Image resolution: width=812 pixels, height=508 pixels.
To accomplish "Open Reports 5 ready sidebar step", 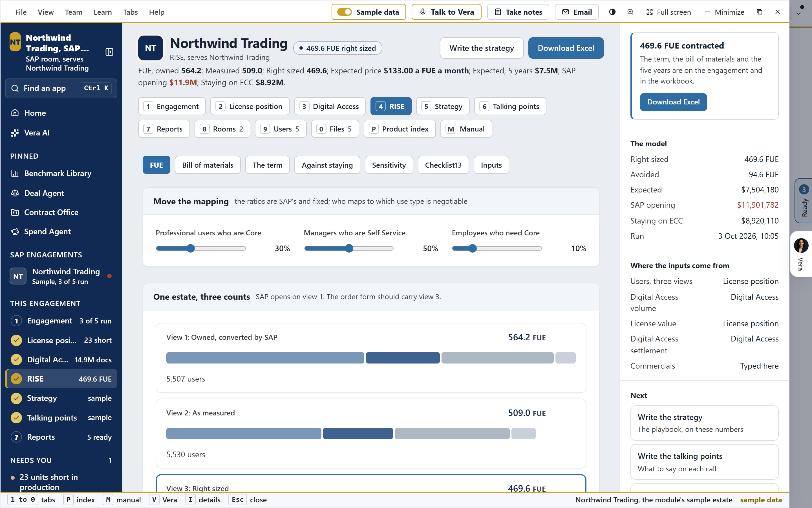I will tap(61, 437).
